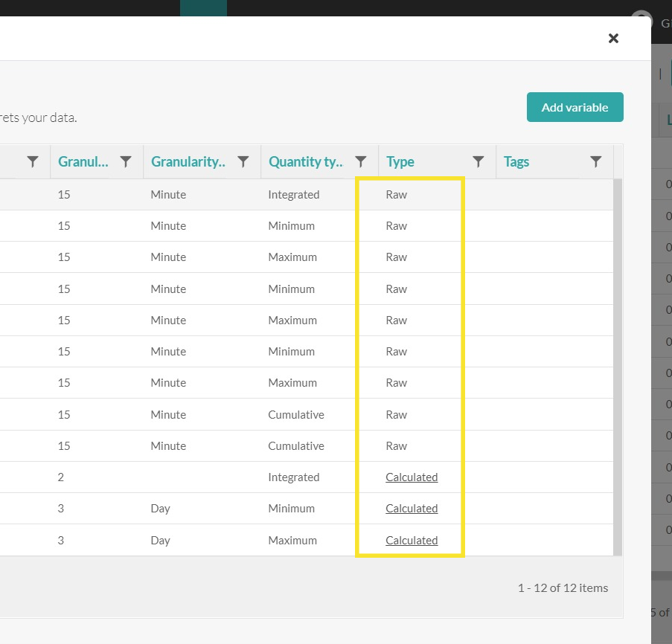
Task: Dismiss the variables dialog with the X icon
Action: click(x=613, y=38)
